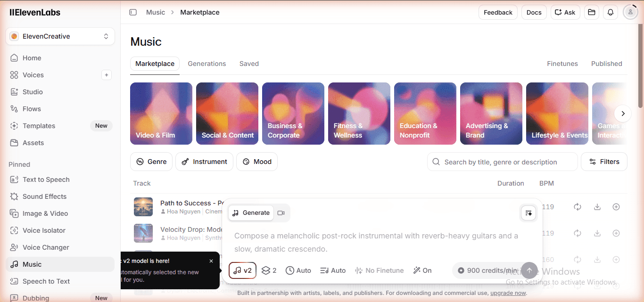
Task: Dismiss the v2 model tooltip
Action: [211, 261]
